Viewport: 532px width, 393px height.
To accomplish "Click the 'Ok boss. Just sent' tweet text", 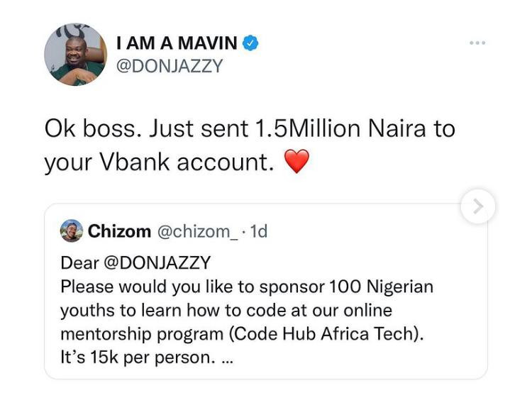I will click(x=146, y=129).
